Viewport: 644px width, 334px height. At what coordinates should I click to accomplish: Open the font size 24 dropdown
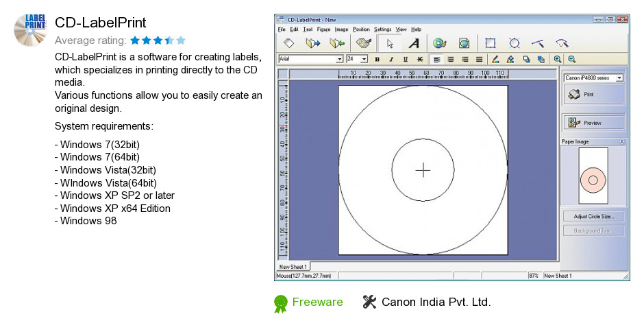(x=364, y=59)
